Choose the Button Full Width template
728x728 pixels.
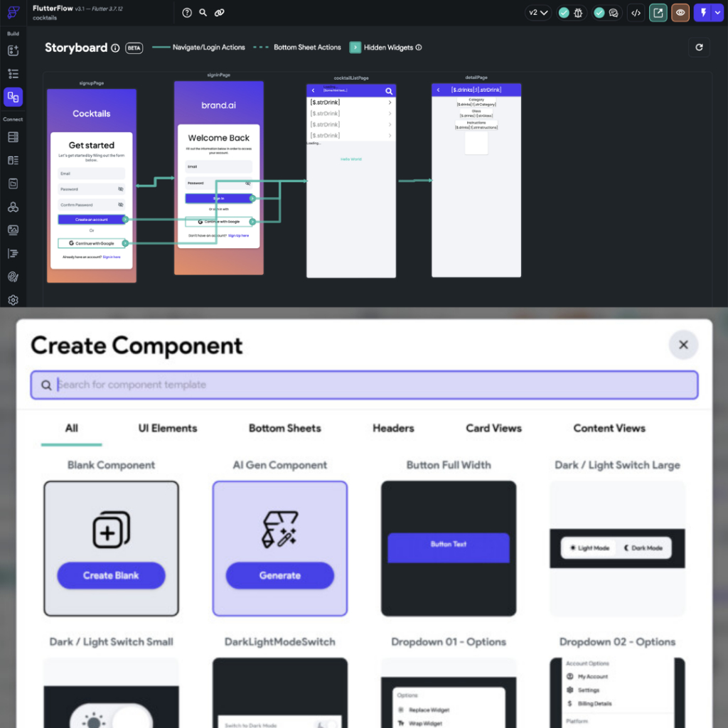pos(449,548)
